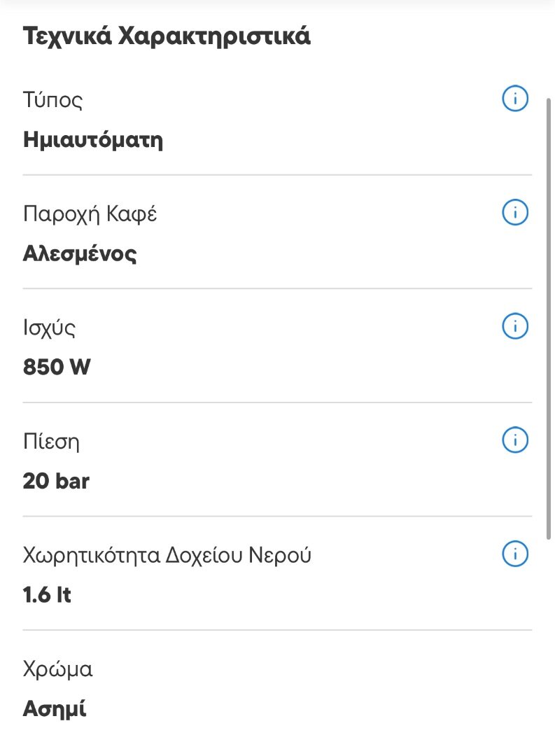Image resolution: width=555 pixels, height=756 pixels.
Task: Click the Πίεση label
Action: (x=51, y=442)
